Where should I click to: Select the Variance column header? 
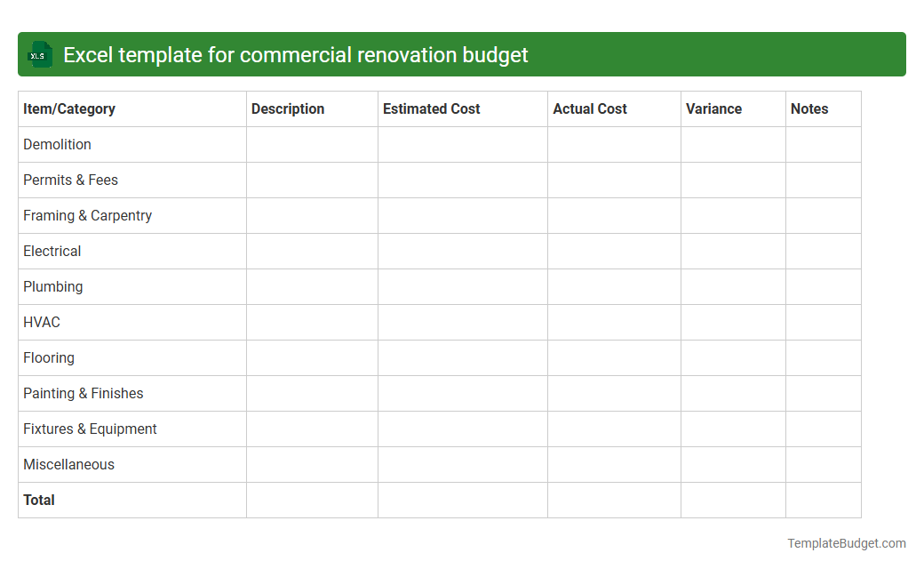coord(713,108)
